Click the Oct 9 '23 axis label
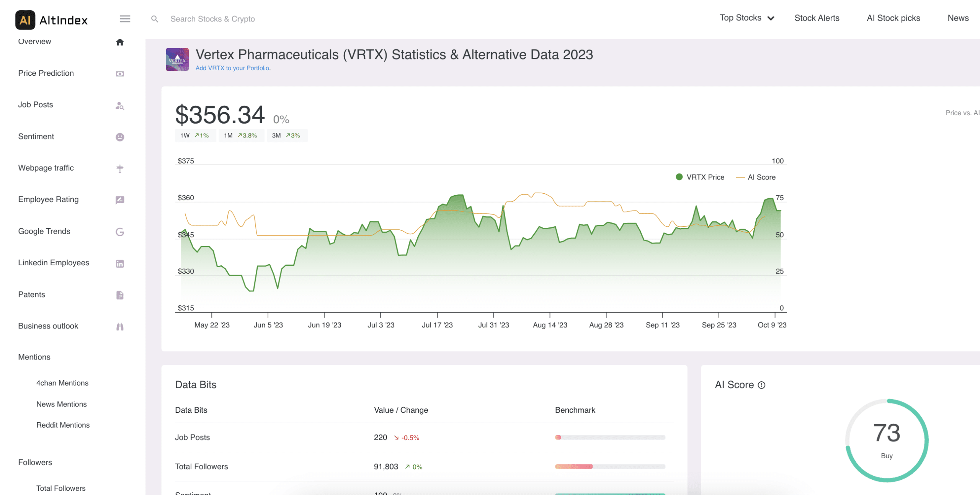 (772, 325)
